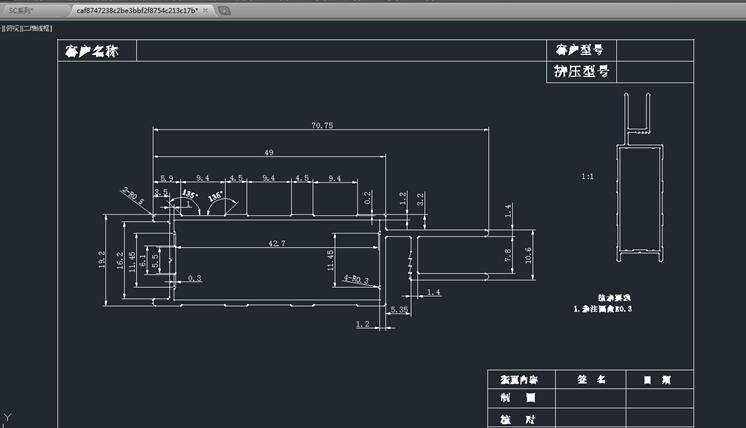The width and height of the screenshot is (746, 428).
Task: Select the 客户名称 title text
Action: (x=91, y=51)
